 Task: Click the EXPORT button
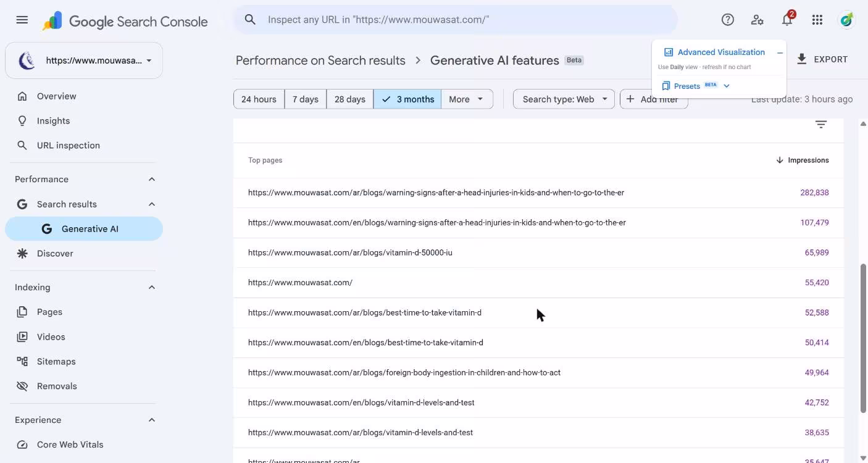pyautogui.click(x=822, y=59)
